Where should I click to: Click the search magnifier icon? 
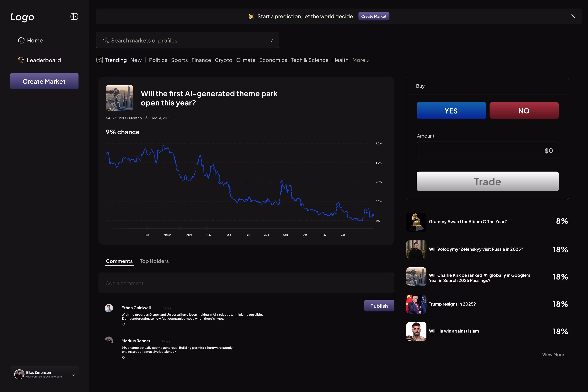tap(106, 40)
